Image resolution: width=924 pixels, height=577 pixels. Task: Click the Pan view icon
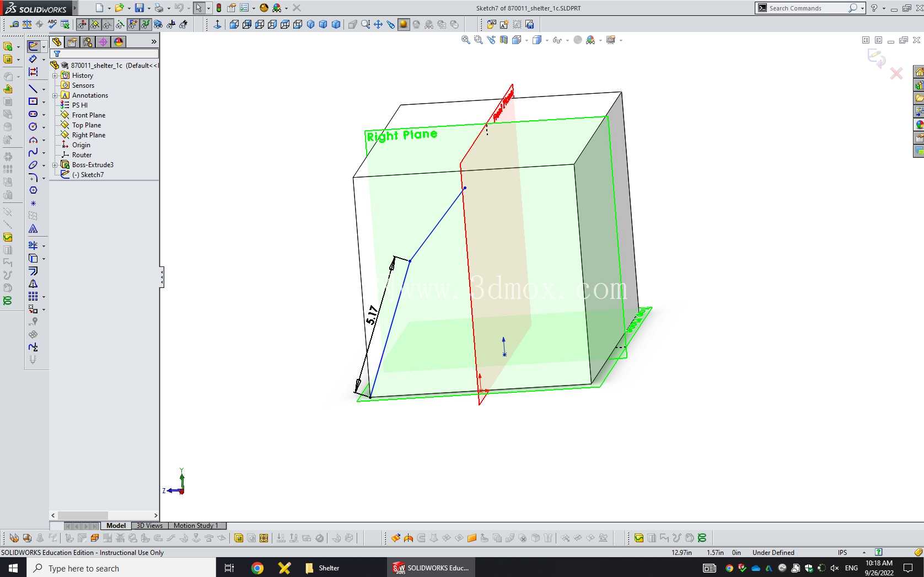378,24
